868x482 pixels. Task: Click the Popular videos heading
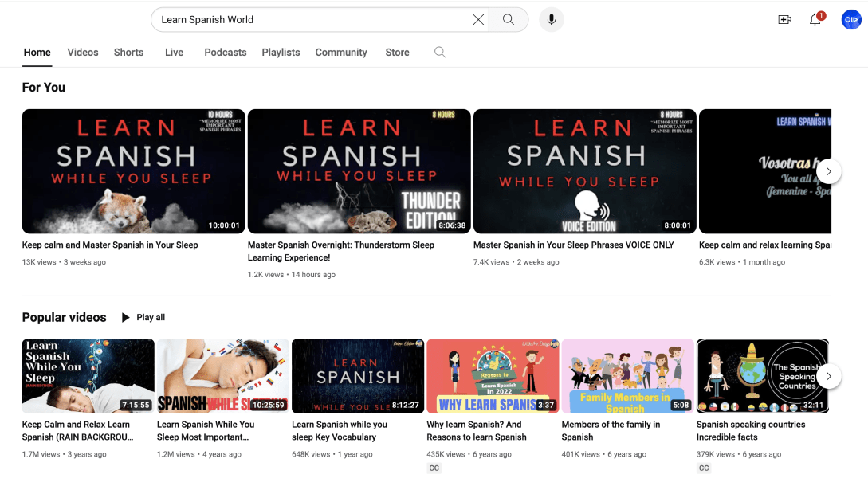tap(65, 317)
